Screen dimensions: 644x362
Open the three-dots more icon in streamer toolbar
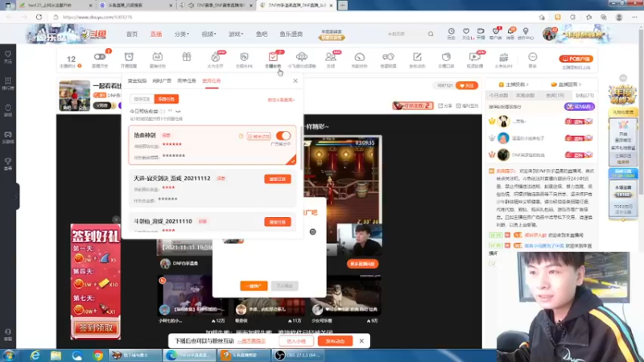(x=533, y=56)
